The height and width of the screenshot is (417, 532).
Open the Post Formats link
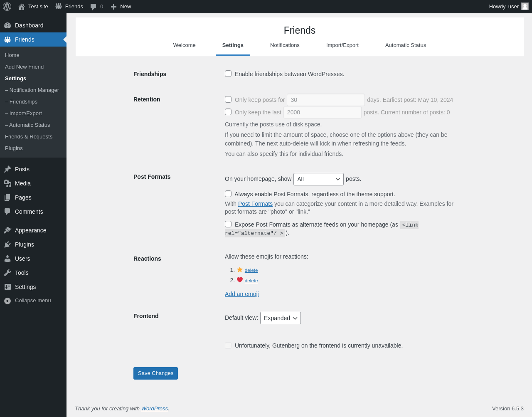[255, 204]
